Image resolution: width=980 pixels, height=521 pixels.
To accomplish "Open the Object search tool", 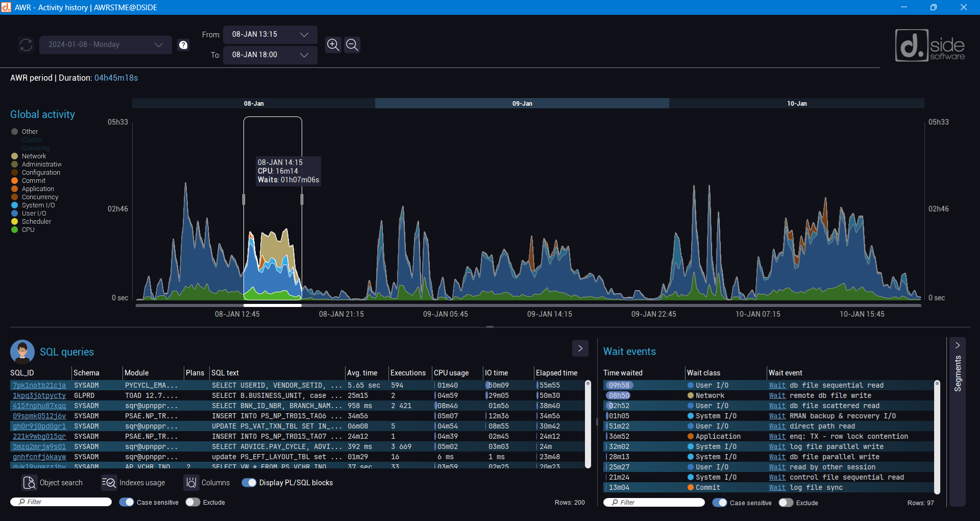I will (x=52, y=483).
